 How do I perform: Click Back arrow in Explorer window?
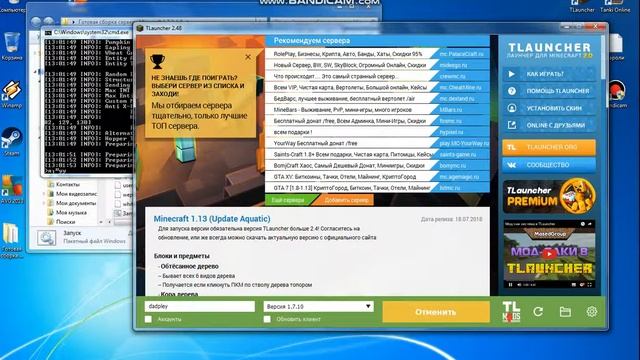tap(36, 21)
